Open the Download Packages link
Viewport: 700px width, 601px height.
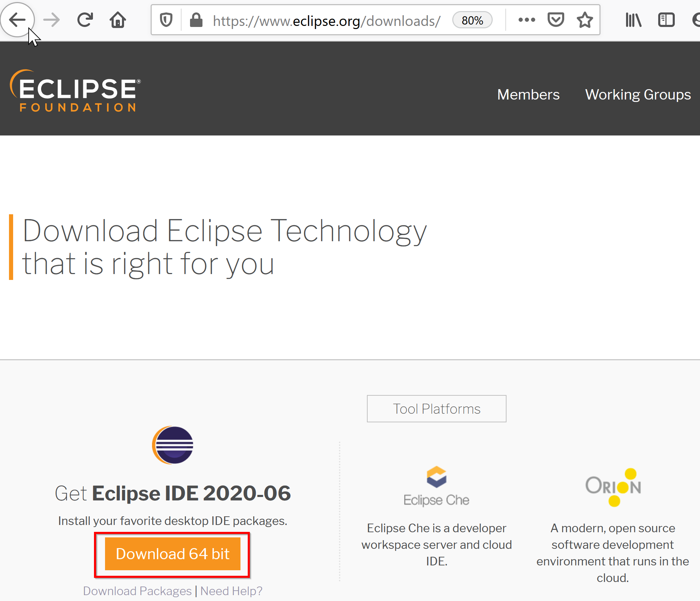(137, 591)
